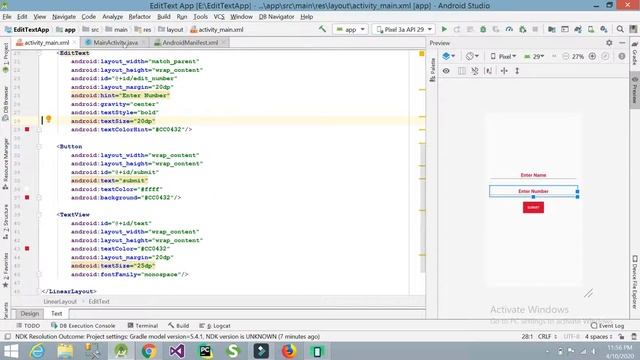Open the app run configuration dropdown
The height and width of the screenshot is (360, 640).
pos(350,29)
